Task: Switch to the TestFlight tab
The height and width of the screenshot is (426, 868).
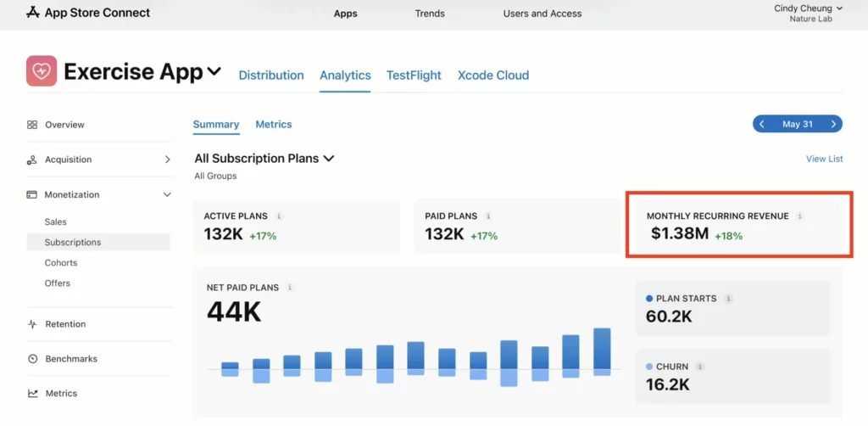Action: pyautogui.click(x=414, y=76)
